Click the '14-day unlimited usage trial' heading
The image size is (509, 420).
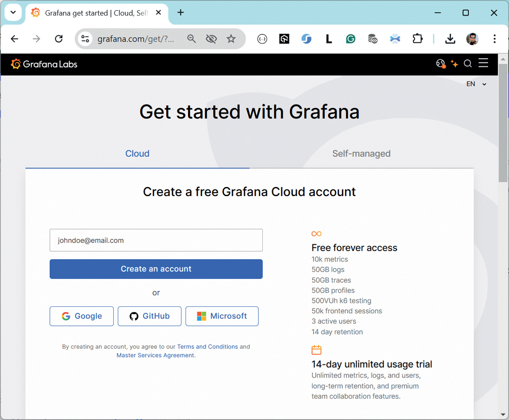tap(372, 364)
